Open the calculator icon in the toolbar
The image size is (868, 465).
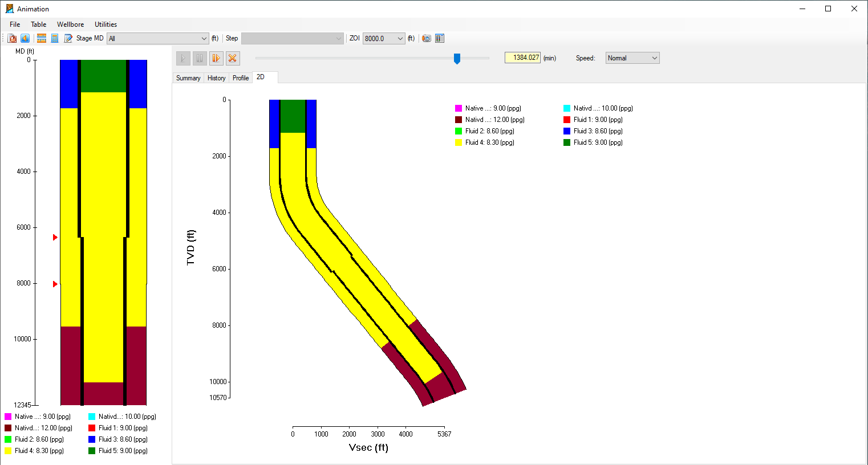click(55, 38)
